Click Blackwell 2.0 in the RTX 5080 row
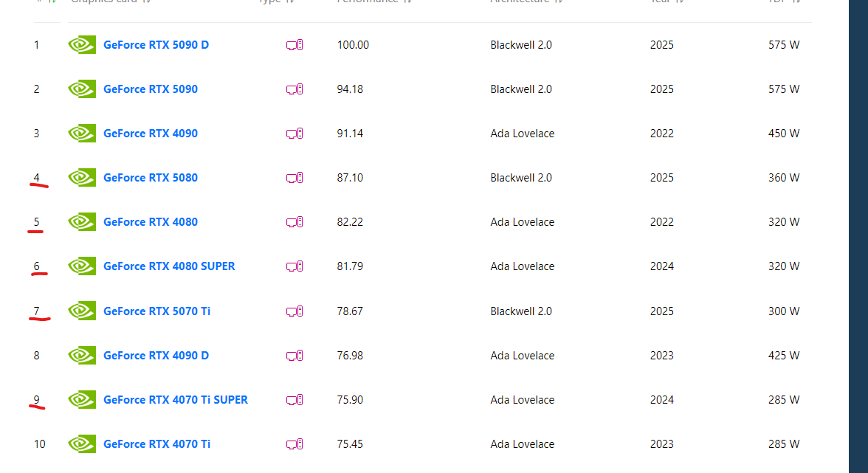 click(x=521, y=178)
